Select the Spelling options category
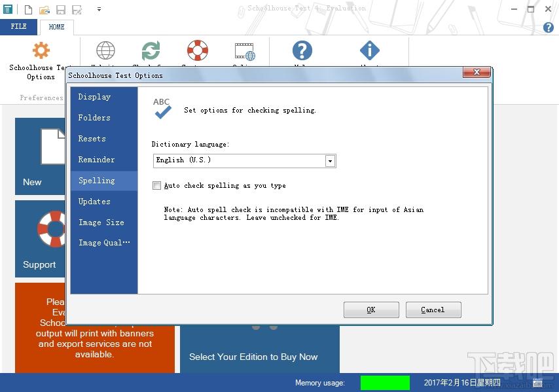Image resolution: width=559 pixels, height=392 pixels. point(103,181)
